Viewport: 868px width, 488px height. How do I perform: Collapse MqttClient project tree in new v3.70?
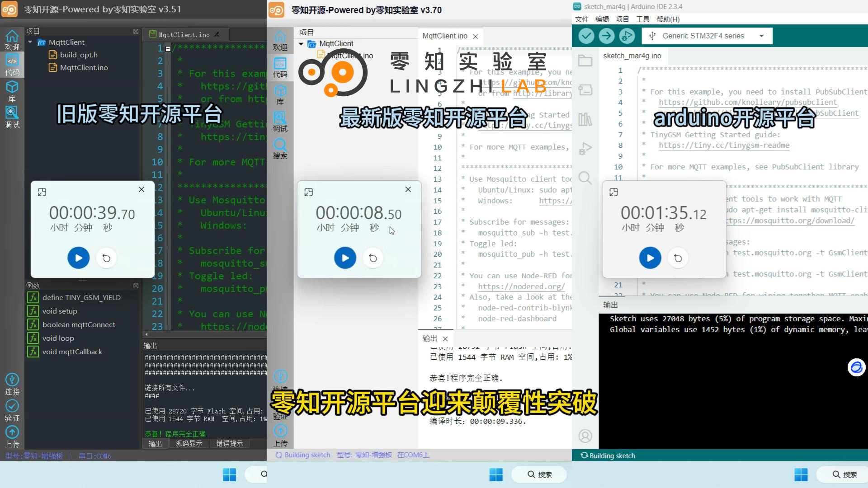point(301,44)
